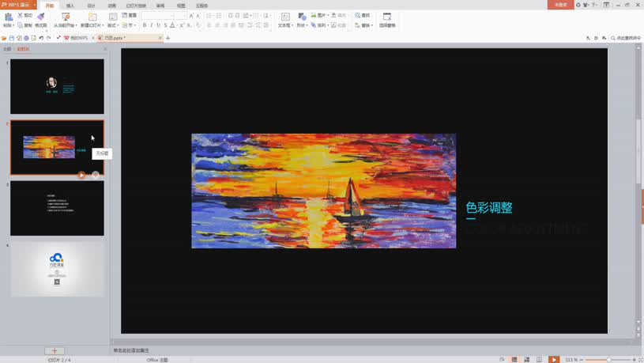Select the Format Painter brush
The width and height of the screenshot is (644, 363).
(40, 17)
